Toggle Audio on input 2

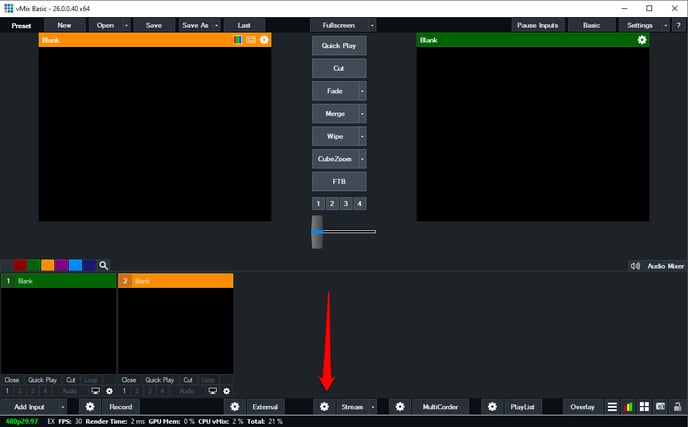pyautogui.click(x=187, y=390)
